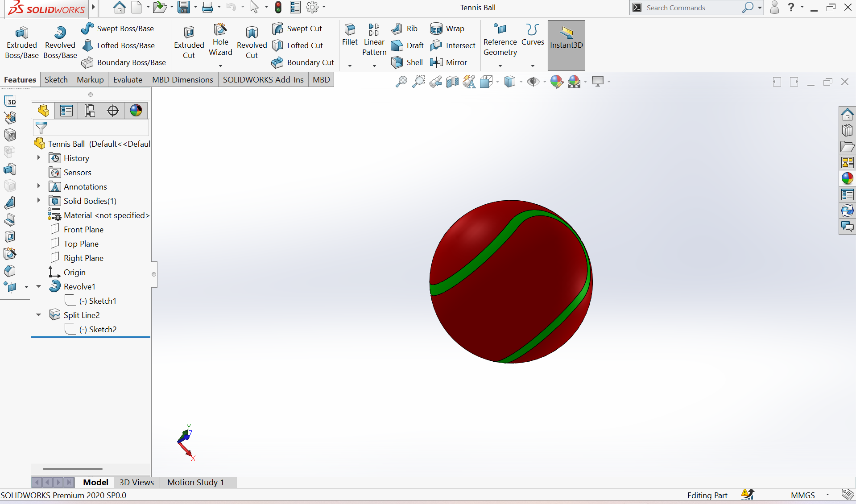Click the Zoom to Fit icon
856x504 pixels.
click(x=401, y=82)
